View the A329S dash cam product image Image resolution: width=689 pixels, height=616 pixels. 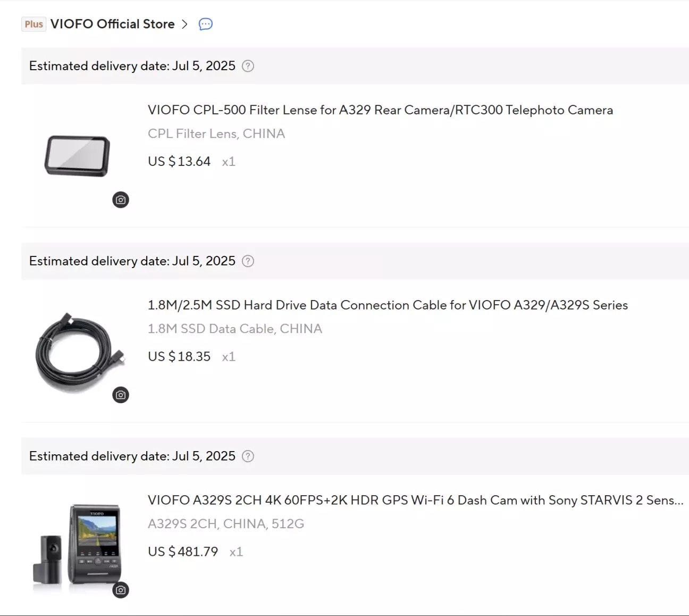point(78,548)
